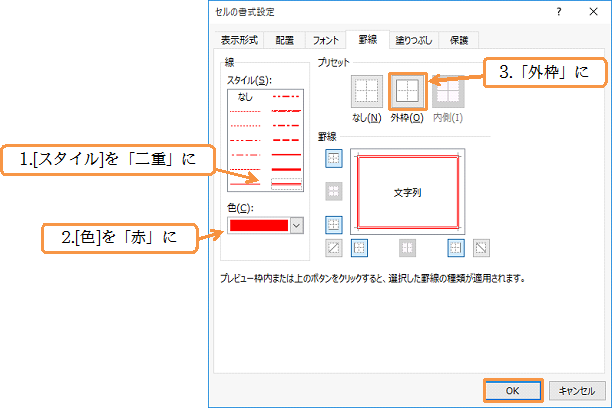Select the なし (none) border preset
612x408 pixels.
(x=362, y=93)
